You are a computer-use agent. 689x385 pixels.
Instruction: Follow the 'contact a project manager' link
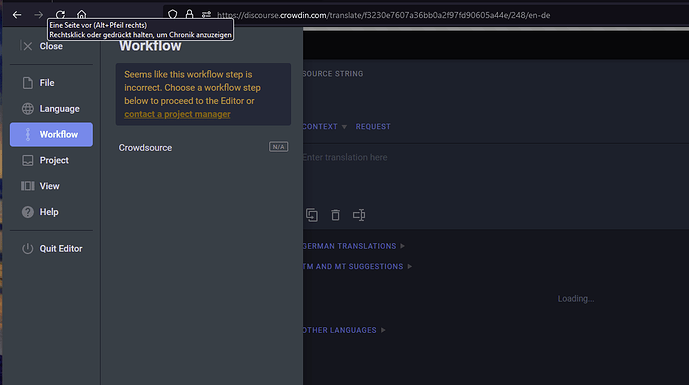(x=177, y=114)
